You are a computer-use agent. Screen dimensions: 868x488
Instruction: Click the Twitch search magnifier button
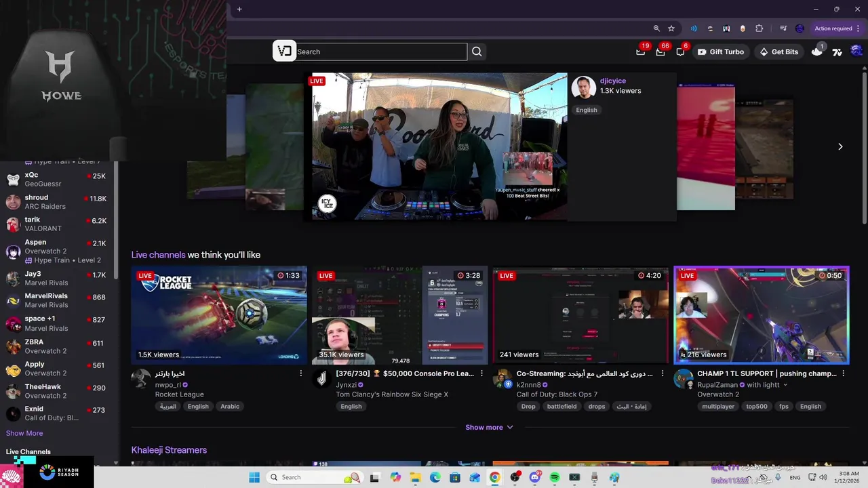coord(477,52)
